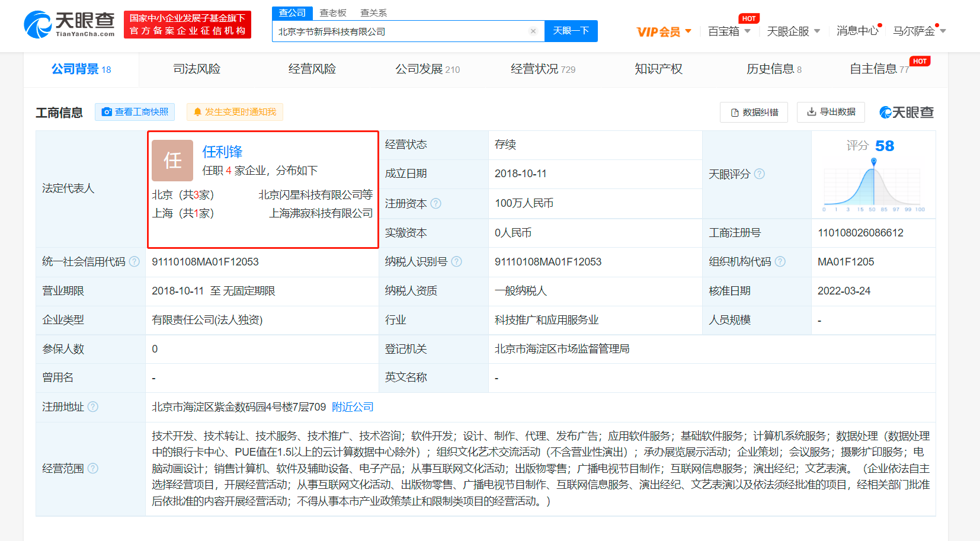The height and width of the screenshot is (541, 980).
Task: Clear the search box with the X icon
Action: tap(533, 31)
